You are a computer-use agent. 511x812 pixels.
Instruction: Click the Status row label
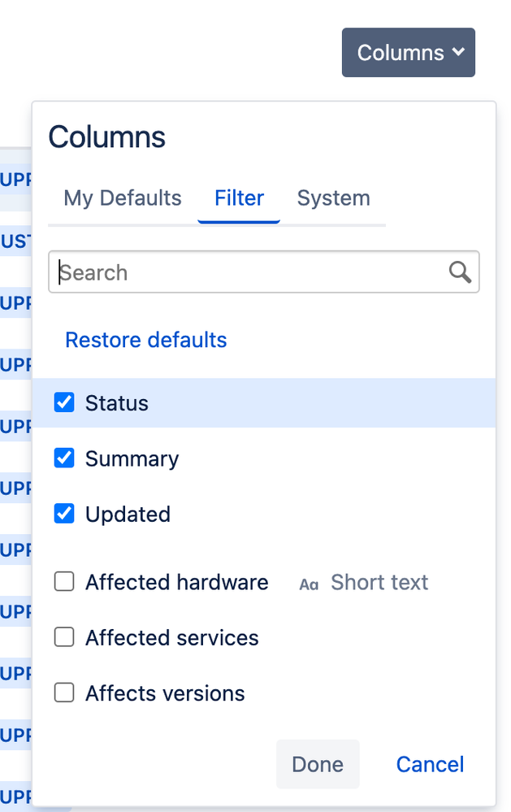117,403
